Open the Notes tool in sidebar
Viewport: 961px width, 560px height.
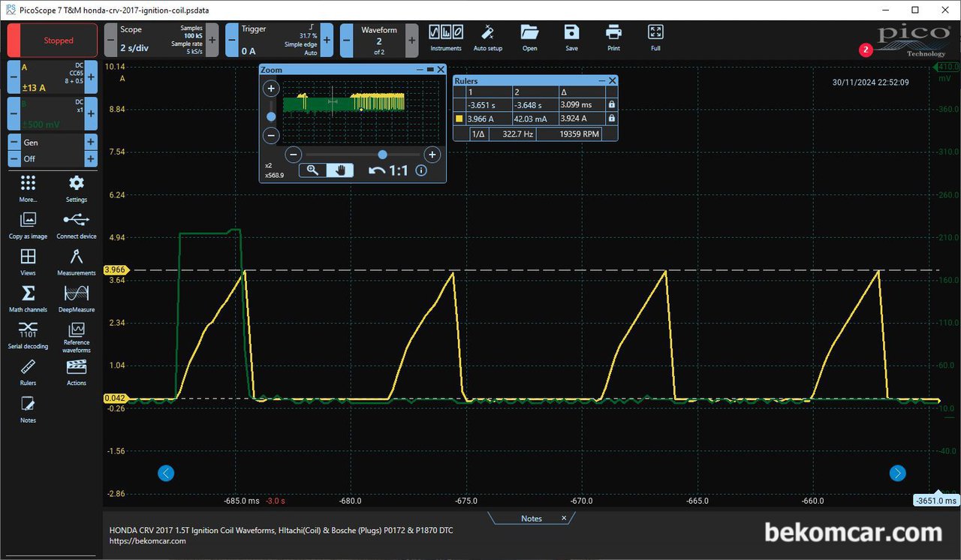pyautogui.click(x=28, y=410)
